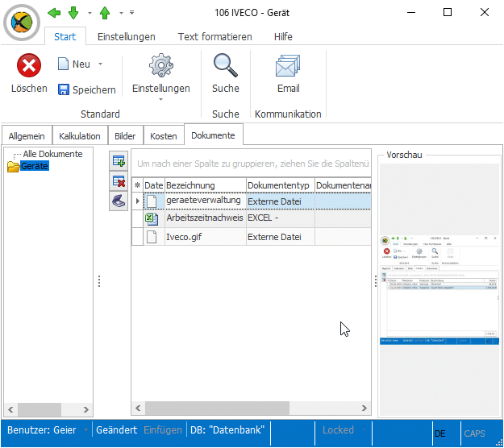This screenshot has width=504, height=448.
Task: Click the red Löschen delete icon
Action: point(29,65)
